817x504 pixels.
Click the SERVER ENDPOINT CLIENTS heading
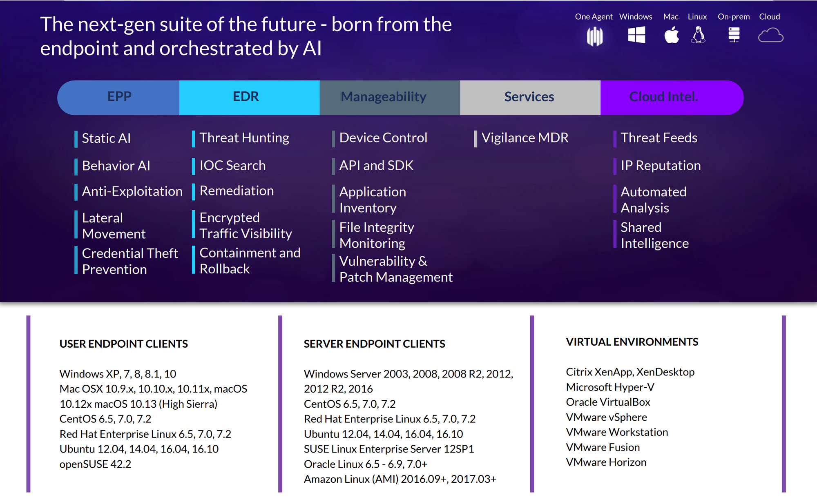click(x=374, y=344)
